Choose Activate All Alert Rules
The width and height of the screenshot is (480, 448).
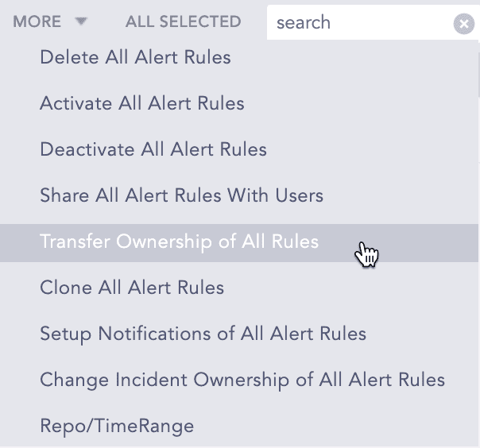(x=142, y=103)
